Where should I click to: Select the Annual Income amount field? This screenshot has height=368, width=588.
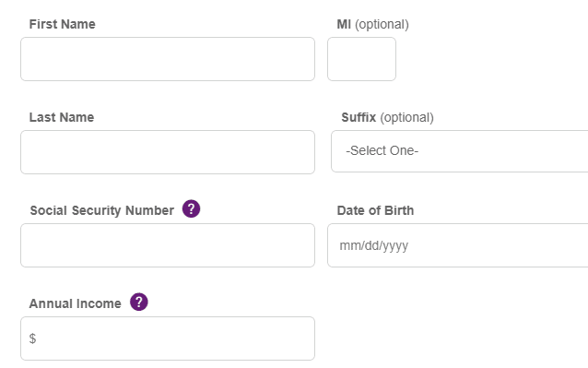tap(168, 338)
